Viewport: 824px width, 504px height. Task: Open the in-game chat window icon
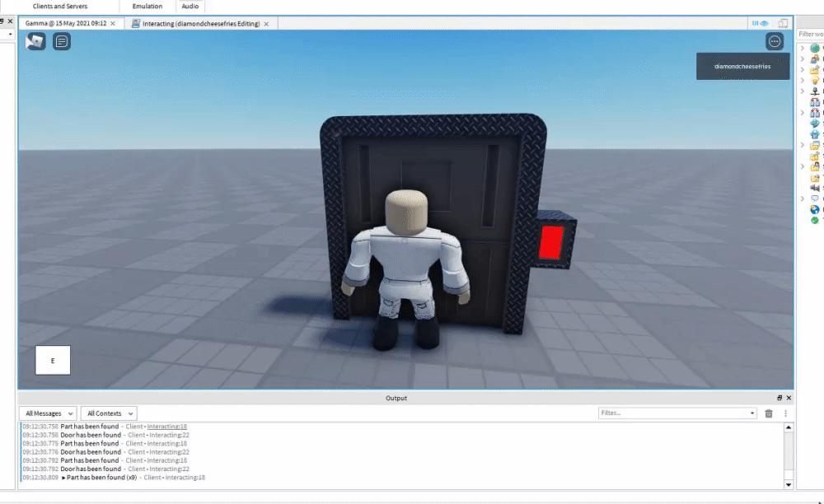pyautogui.click(x=62, y=41)
